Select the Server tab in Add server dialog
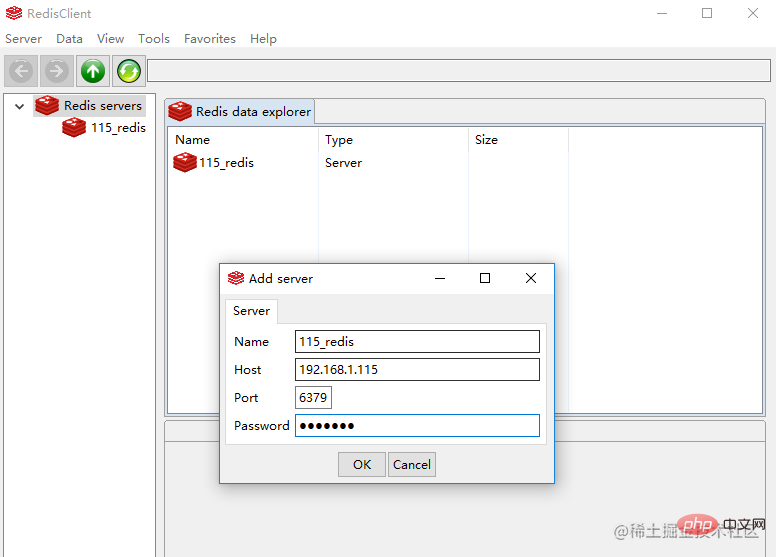This screenshot has height=557, width=776. pos(251,311)
